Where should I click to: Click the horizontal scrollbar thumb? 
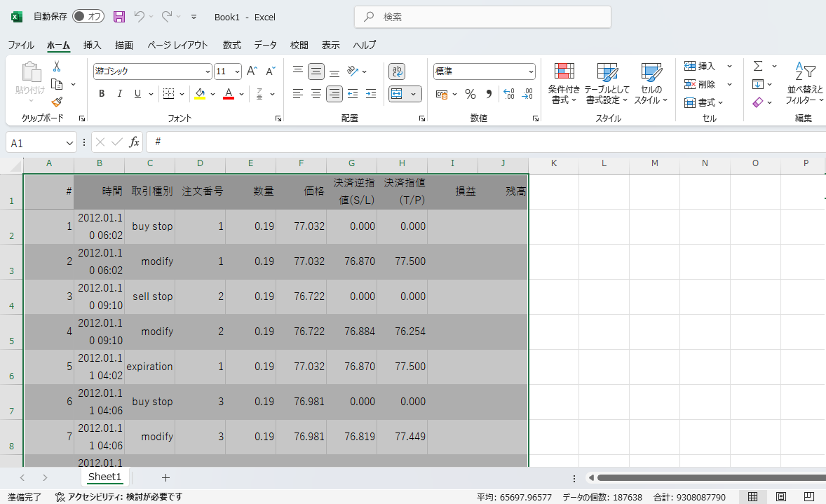tap(711, 477)
